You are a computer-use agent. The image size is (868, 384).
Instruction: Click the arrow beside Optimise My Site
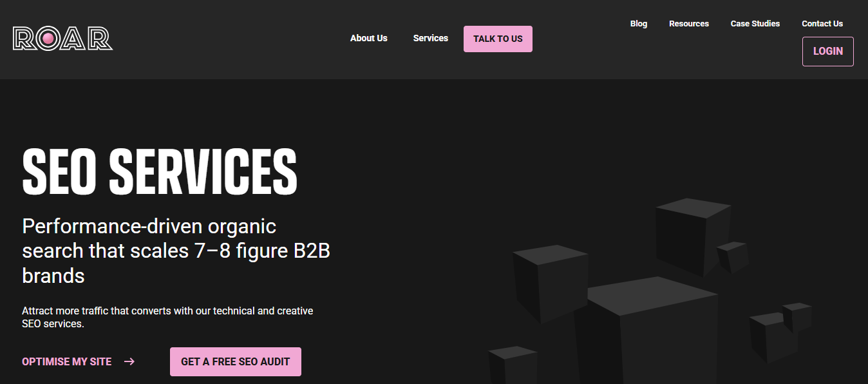point(129,362)
